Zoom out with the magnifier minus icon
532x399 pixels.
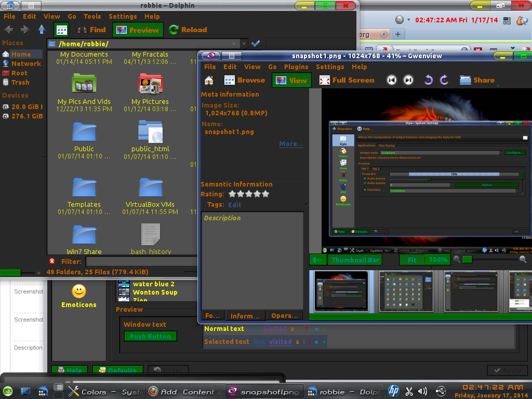click(x=457, y=260)
